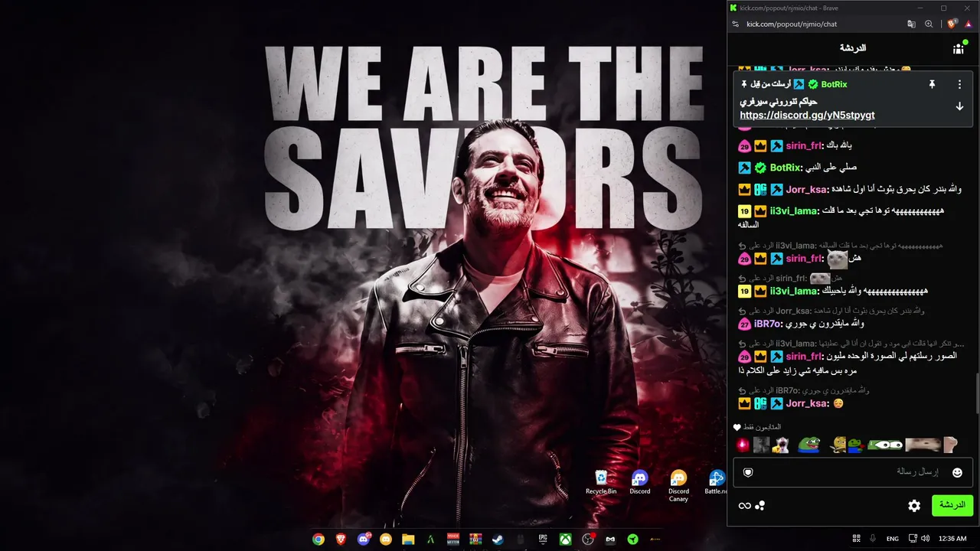Select the laughing Pepe frog emote
The height and width of the screenshot is (551, 980).
808,445
